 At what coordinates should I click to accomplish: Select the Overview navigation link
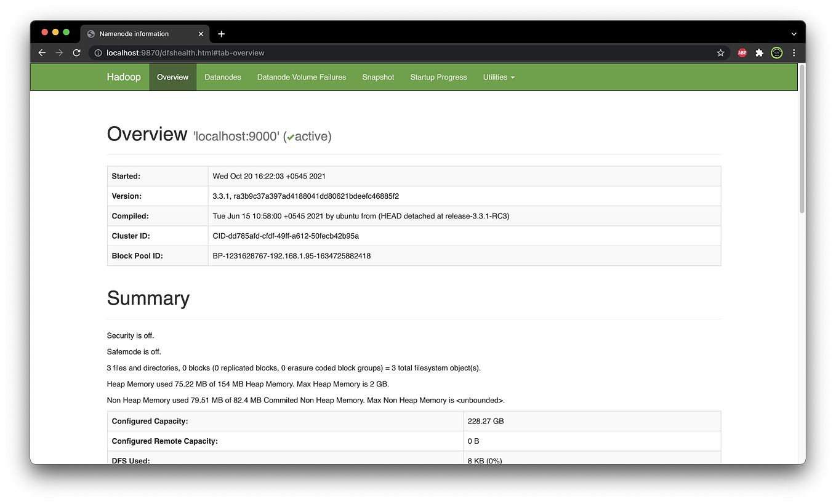point(172,77)
